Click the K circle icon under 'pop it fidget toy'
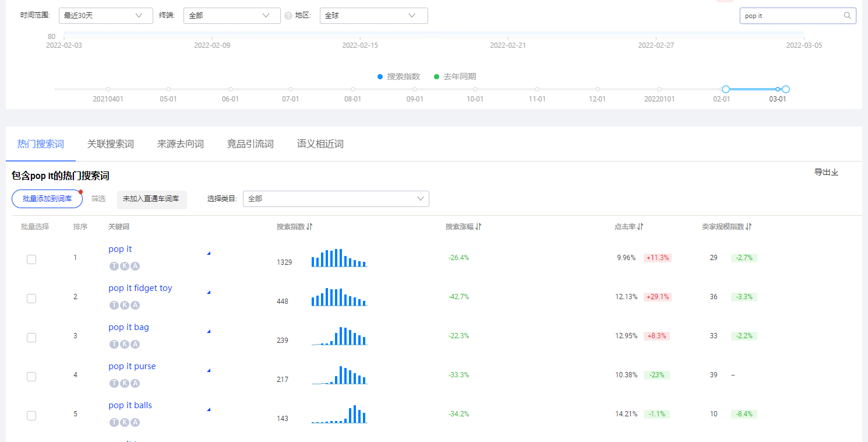Viewport: 868px width, 442px height. (125, 305)
